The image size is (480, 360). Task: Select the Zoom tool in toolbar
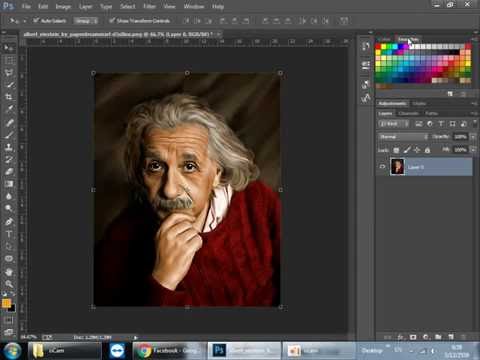click(x=9, y=284)
